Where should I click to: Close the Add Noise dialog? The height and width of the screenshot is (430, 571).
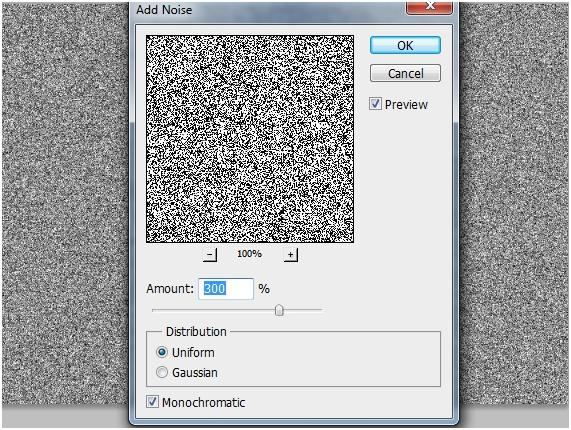(x=429, y=7)
